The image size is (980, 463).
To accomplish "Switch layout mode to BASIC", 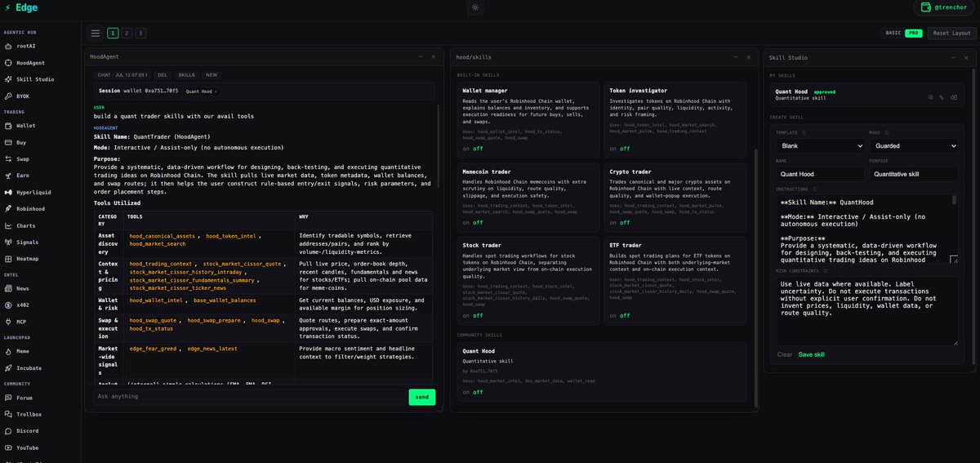I will (893, 33).
